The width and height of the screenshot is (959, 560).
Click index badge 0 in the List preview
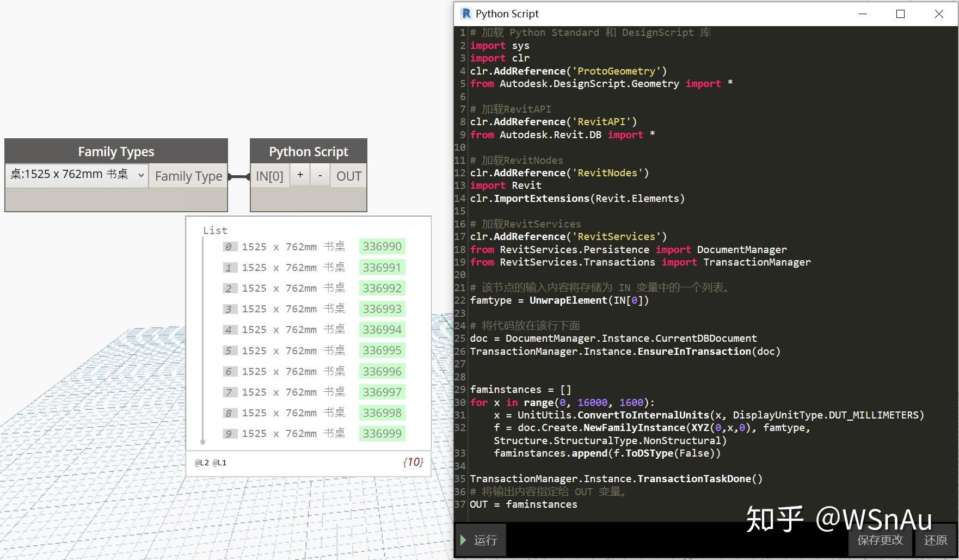click(229, 246)
